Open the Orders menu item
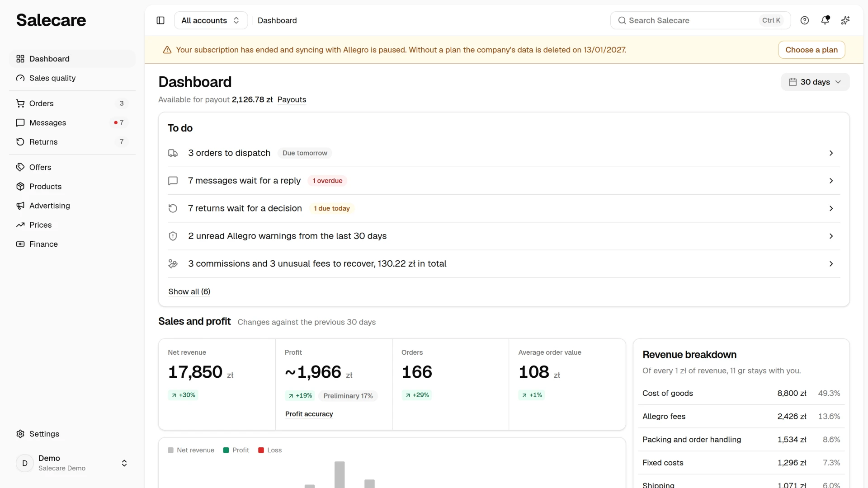Viewport: 868px width, 488px height. click(x=72, y=103)
